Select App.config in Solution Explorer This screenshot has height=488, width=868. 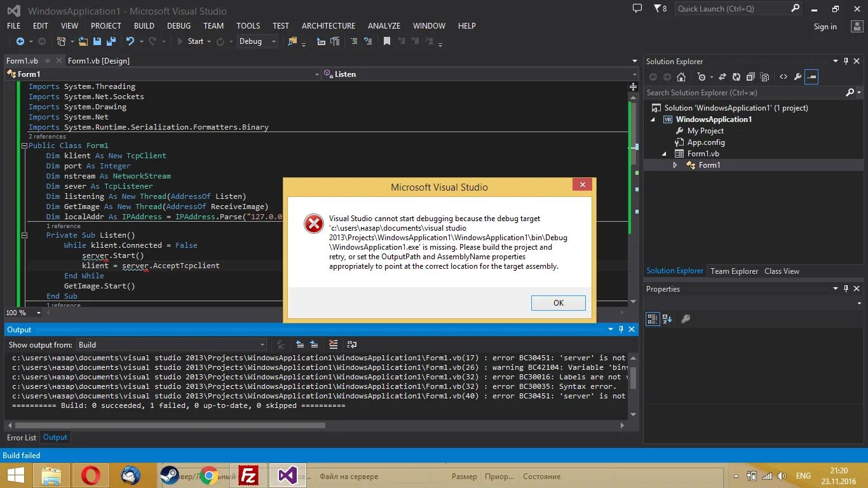(705, 142)
